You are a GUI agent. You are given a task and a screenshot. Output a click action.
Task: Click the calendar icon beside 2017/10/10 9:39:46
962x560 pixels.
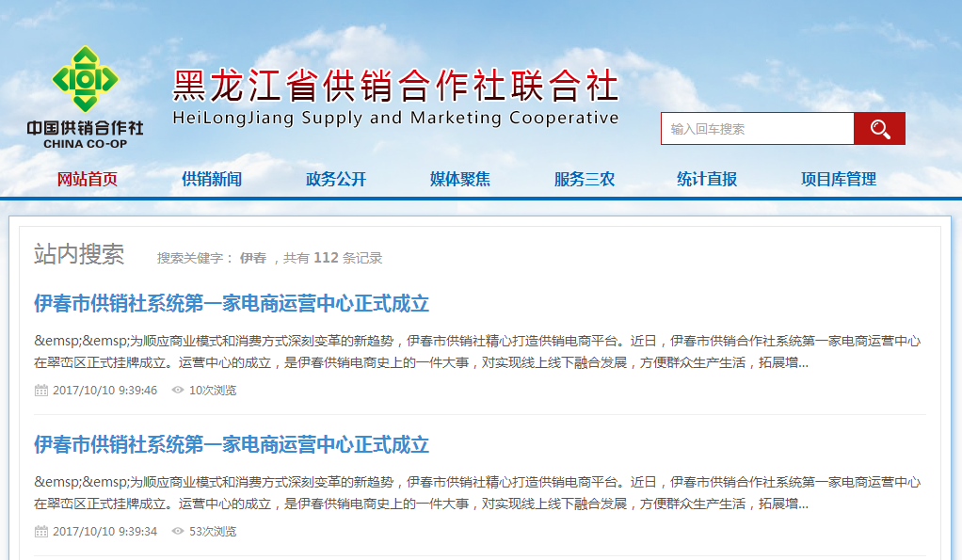tap(41, 390)
